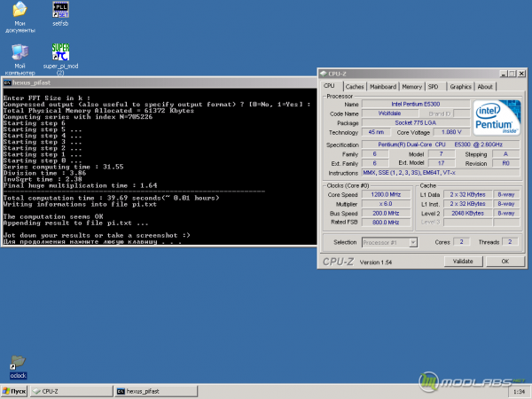Minimize the CPU-Z window

[x=504, y=74]
